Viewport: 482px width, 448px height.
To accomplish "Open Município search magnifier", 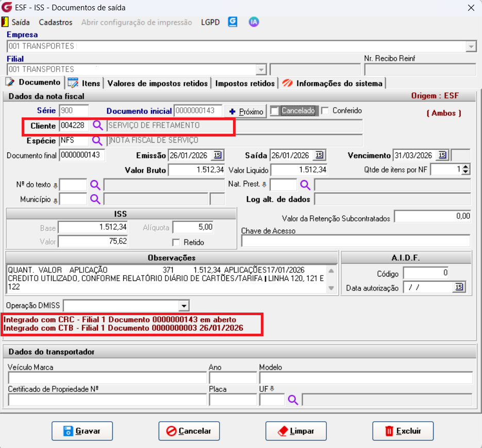I will coord(95,200).
